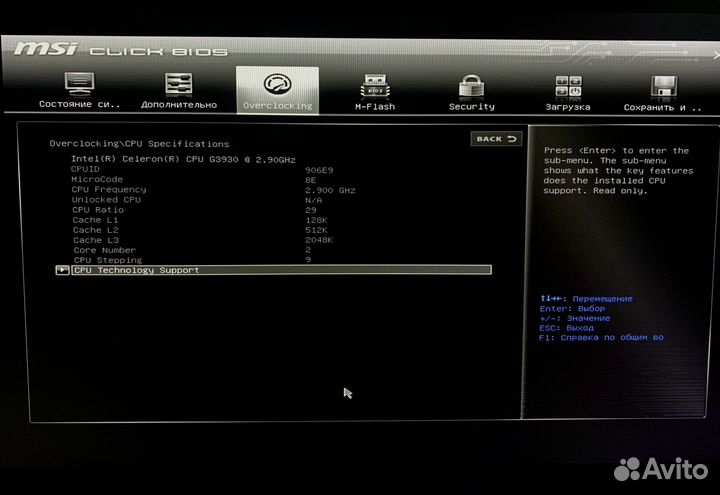Click the gauge icon for Overclocking
The width and height of the screenshot is (720, 495).
[x=277, y=84]
